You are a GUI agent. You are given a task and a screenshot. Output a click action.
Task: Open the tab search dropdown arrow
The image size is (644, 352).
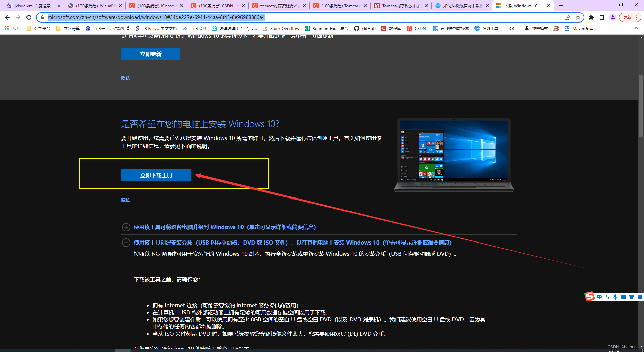[590, 5]
